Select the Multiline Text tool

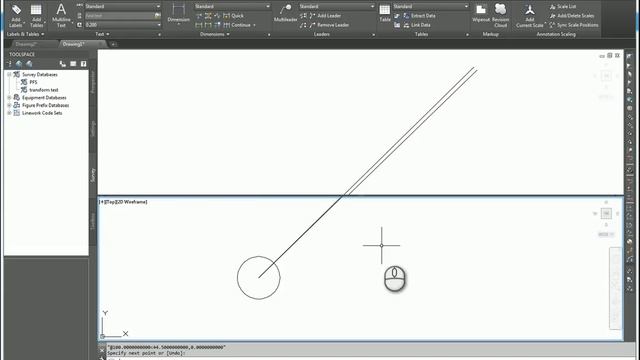pyautogui.click(x=61, y=16)
